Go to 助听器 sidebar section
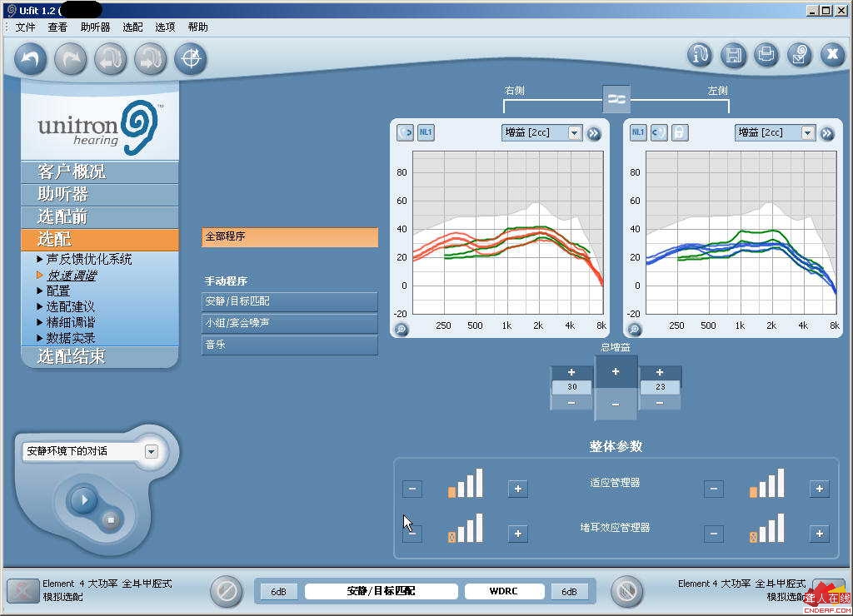This screenshot has height=616, width=853. coord(100,194)
